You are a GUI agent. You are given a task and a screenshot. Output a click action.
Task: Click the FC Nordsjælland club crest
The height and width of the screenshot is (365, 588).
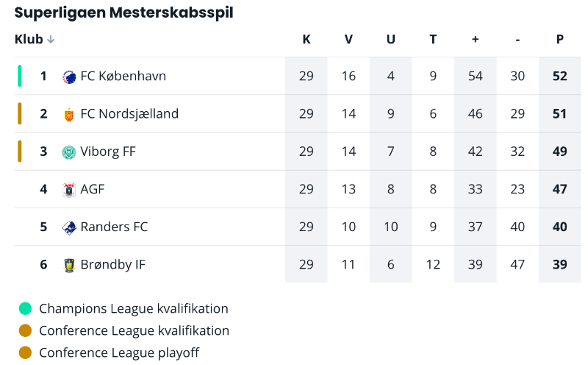tap(69, 114)
